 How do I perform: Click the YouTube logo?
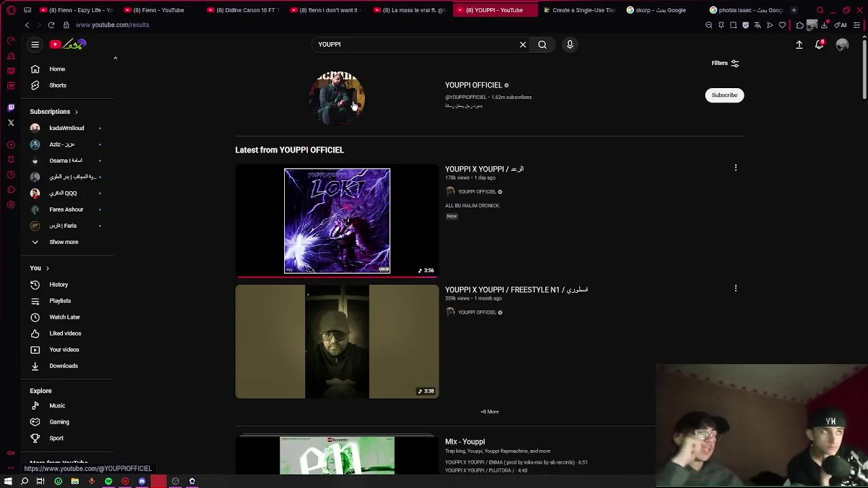(x=68, y=45)
